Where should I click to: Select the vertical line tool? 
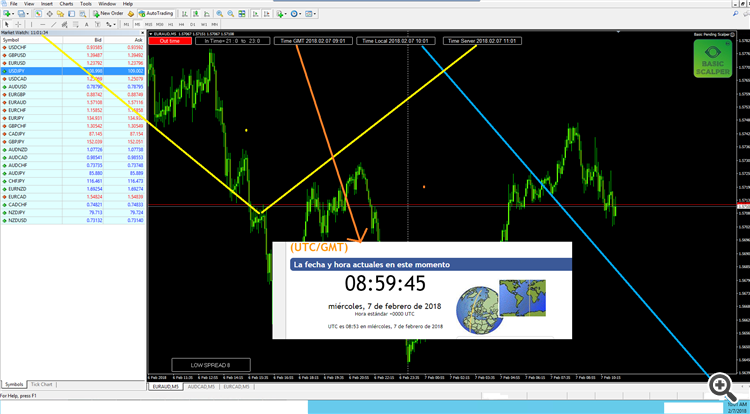[32, 24]
